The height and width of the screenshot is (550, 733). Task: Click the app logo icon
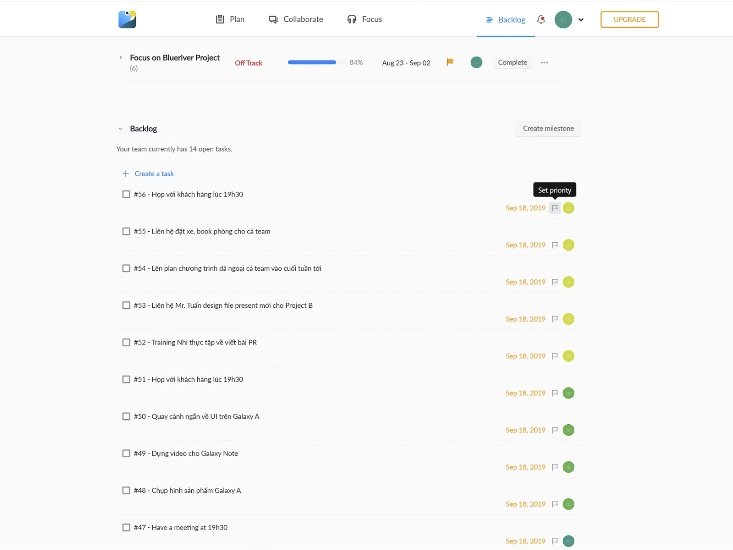coord(128,19)
